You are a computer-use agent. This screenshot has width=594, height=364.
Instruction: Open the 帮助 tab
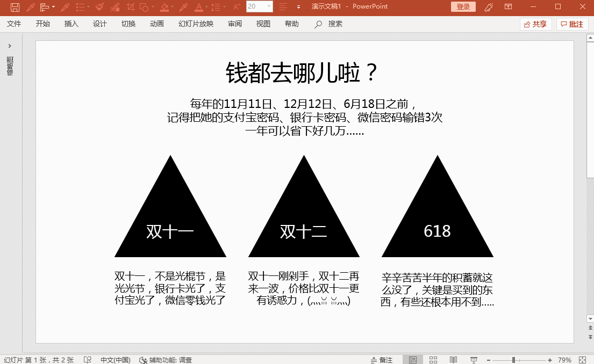coord(292,24)
